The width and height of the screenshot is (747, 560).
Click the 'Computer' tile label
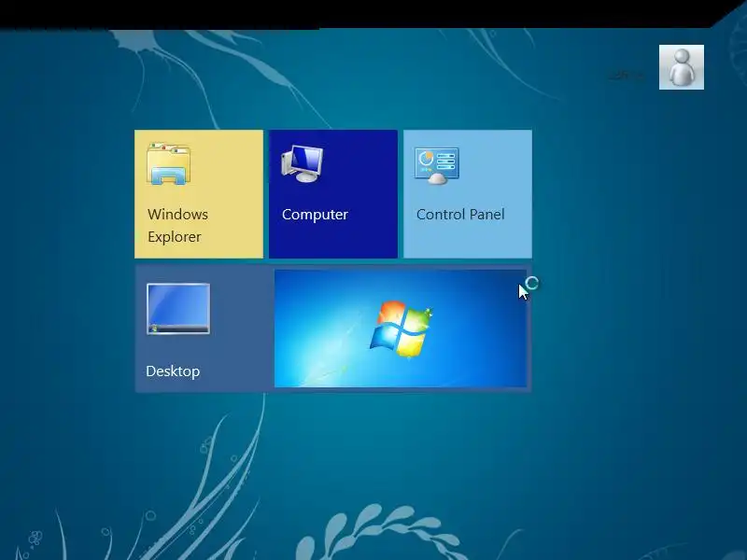pos(315,215)
